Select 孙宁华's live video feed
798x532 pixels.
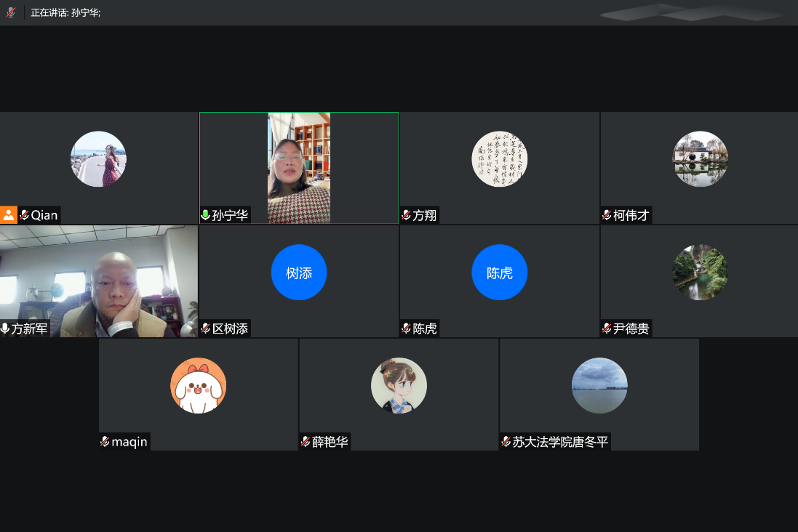298,167
